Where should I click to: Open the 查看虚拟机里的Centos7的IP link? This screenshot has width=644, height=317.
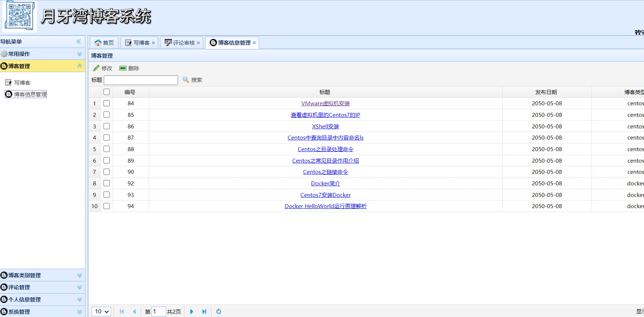(x=325, y=115)
